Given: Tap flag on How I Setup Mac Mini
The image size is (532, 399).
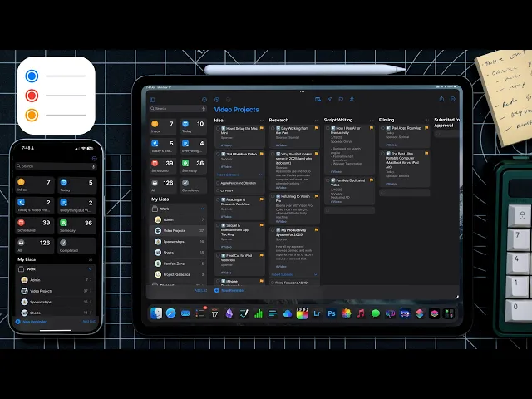Looking at the screenshot, I should point(262,128).
